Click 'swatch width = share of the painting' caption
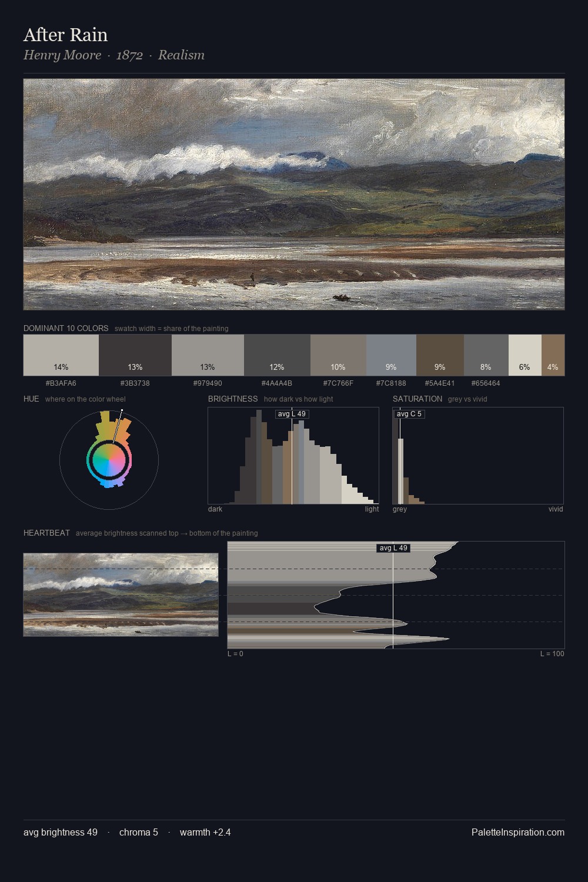The width and height of the screenshot is (588, 882). pyautogui.click(x=172, y=329)
